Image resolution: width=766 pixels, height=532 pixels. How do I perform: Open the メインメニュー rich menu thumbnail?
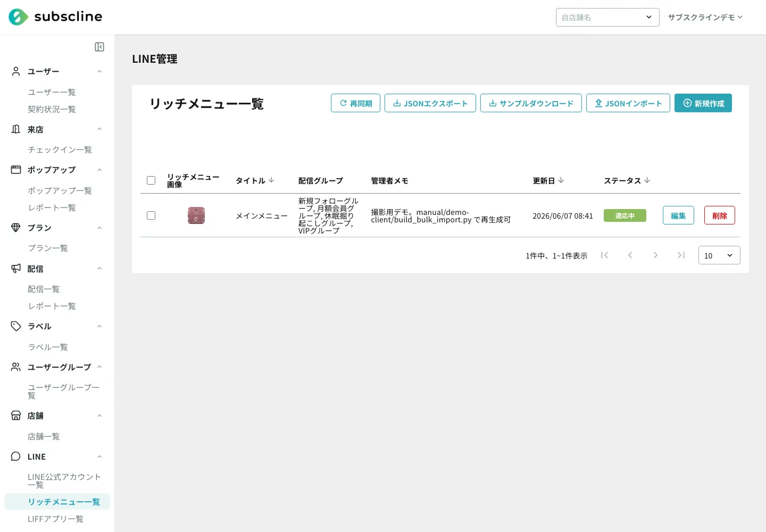pos(196,215)
